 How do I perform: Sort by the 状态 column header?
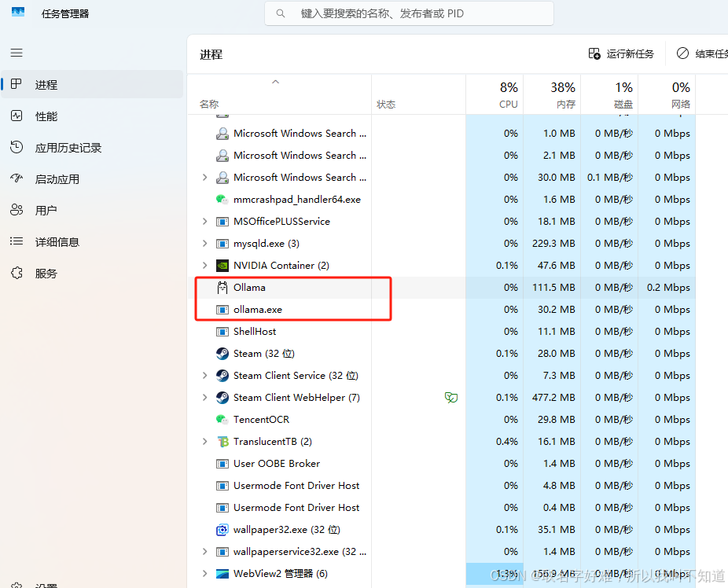coord(418,94)
